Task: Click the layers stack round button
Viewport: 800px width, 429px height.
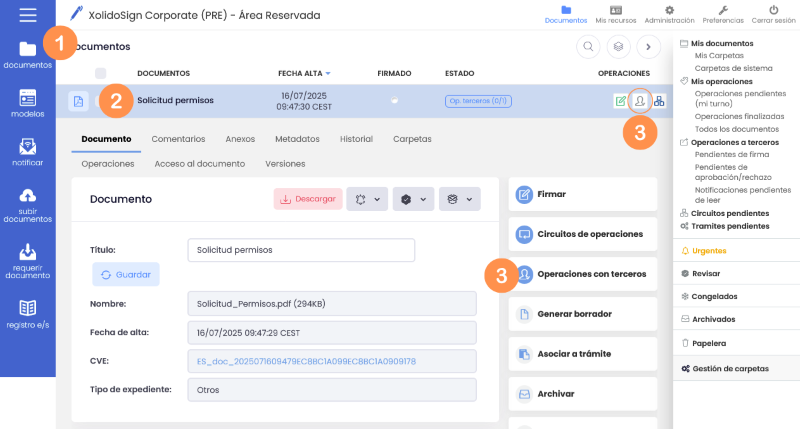Action: pyautogui.click(x=618, y=47)
